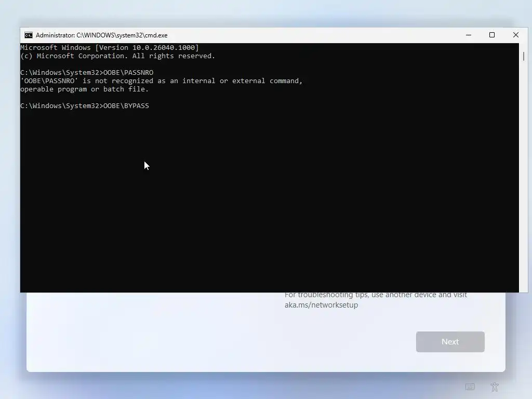Click the Administrator: C:\WINDOWS\system32\cmd.exe title text

[101, 35]
